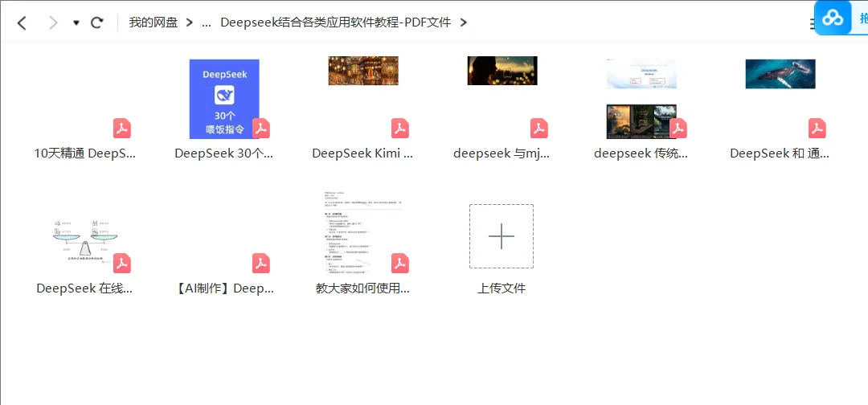The height and width of the screenshot is (405, 868).
Task: Open the blue cloud floating widget icon
Action: pyautogui.click(x=832, y=18)
